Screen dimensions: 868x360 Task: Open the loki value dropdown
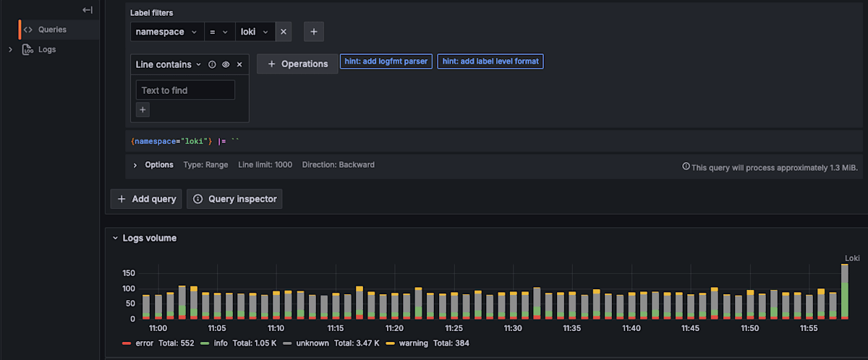255,32
